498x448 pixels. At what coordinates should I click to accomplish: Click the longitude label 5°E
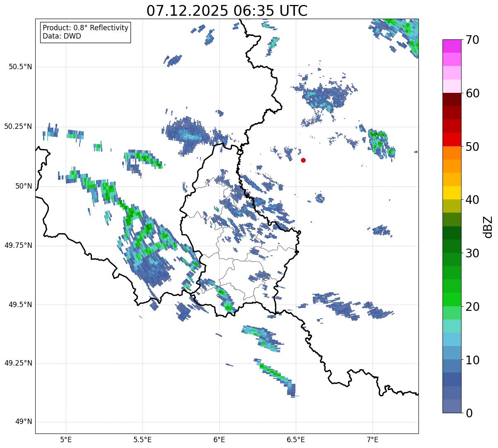[x=66, y=440]
